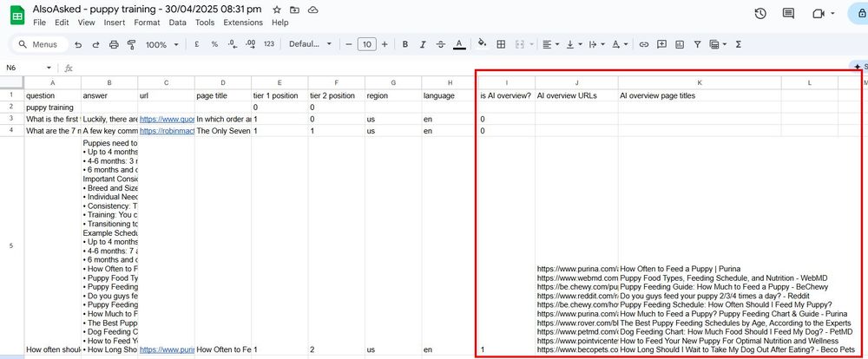This screenshot has width=868, height=359.
Task: Open text color picker
Action: (459, 44)
